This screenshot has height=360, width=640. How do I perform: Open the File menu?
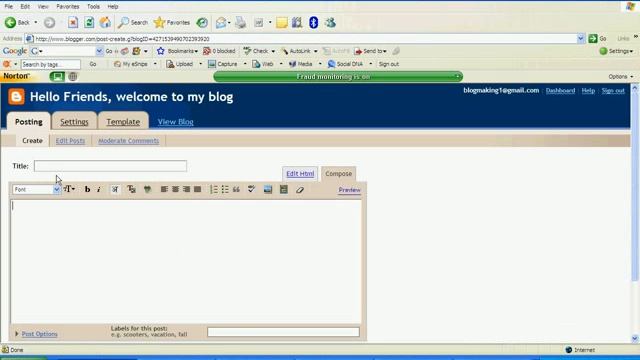9,7
